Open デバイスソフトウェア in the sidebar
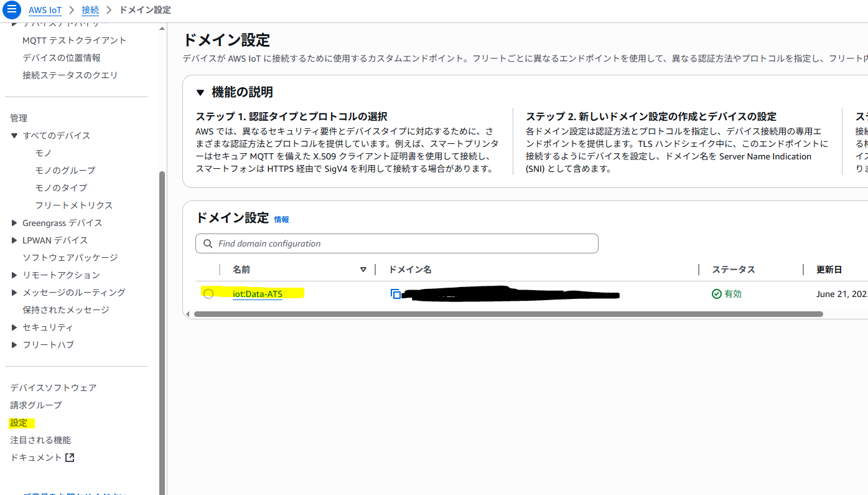The height and width of the screenshot is (495, 868). click(54, 388)
